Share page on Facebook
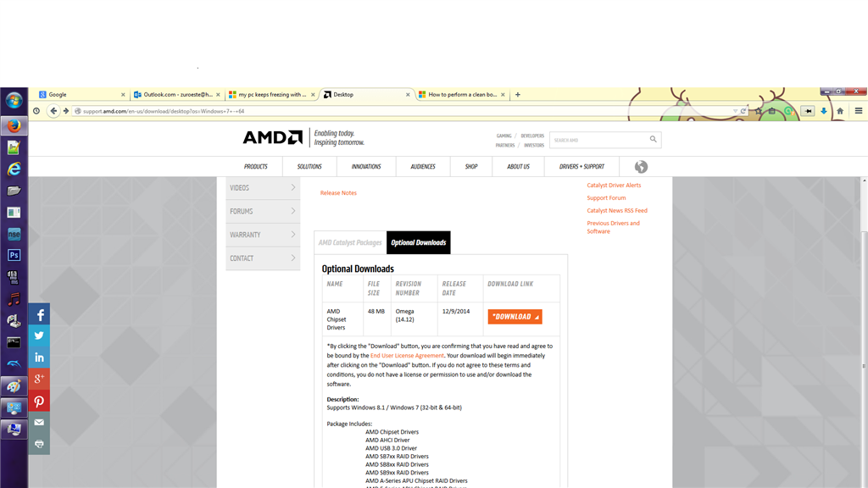This screenshot has height=488, width=868. click(39, 314)
